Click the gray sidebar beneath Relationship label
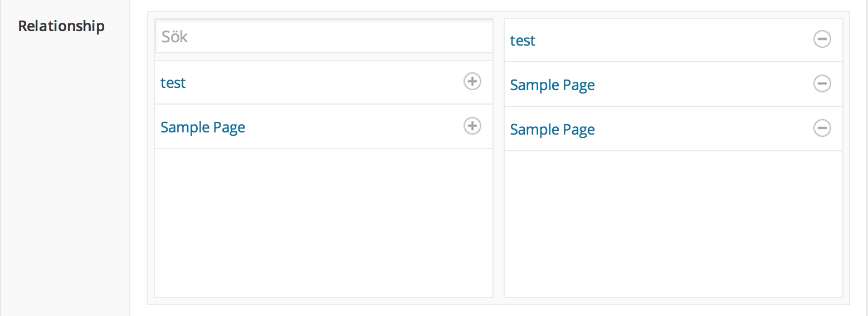This screenshot has height=316, width=868. click(65, 178)
